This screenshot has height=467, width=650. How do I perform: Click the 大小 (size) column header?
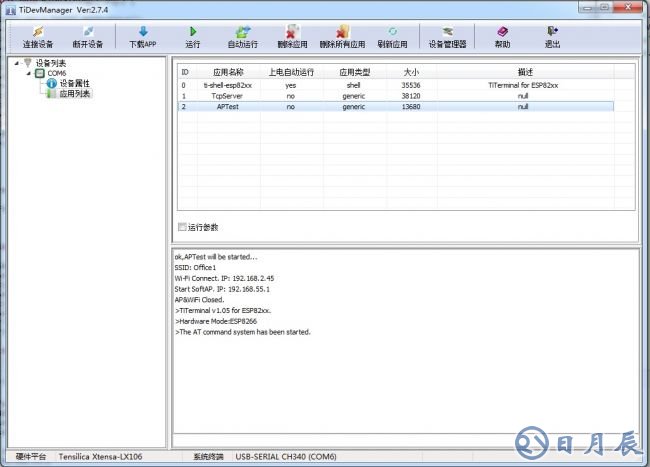(411, 72)
